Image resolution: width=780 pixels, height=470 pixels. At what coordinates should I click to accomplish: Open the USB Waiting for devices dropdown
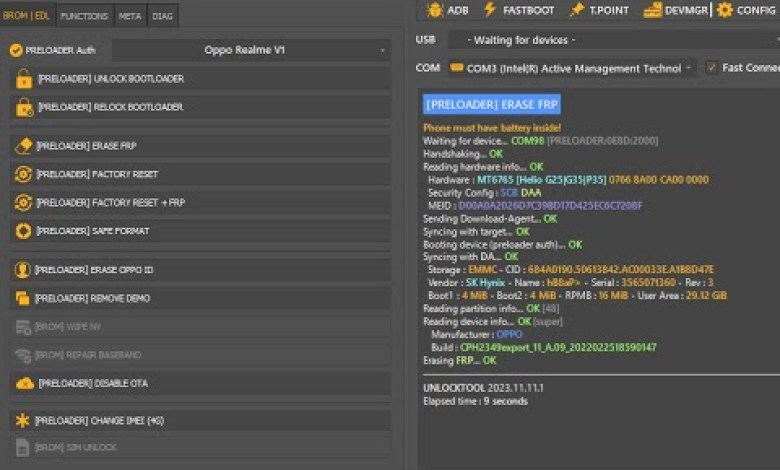(610, 40)
